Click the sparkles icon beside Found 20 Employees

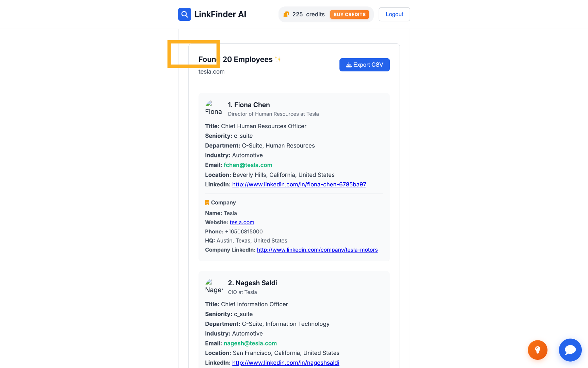tap(278, 59)
